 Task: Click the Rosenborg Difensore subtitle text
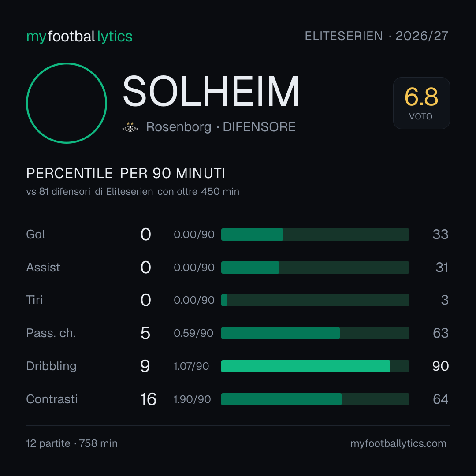click(221, 127)
